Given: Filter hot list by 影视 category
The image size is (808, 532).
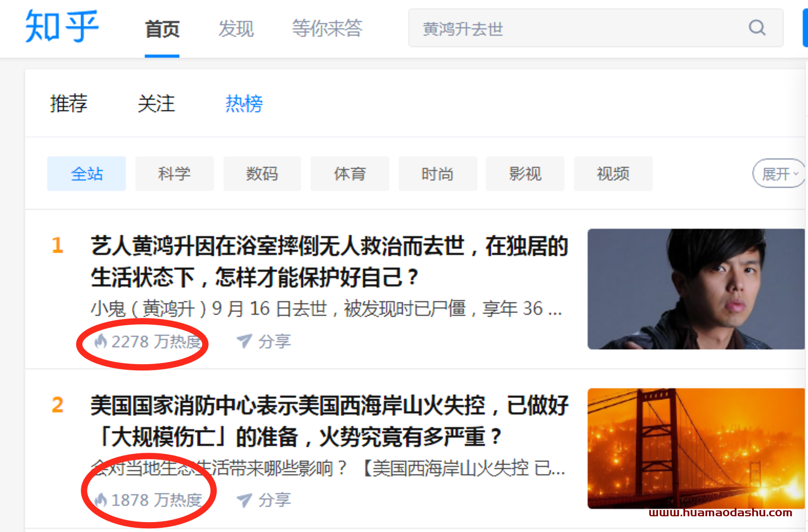Looking at the screenshot, I should coord(525,174).
